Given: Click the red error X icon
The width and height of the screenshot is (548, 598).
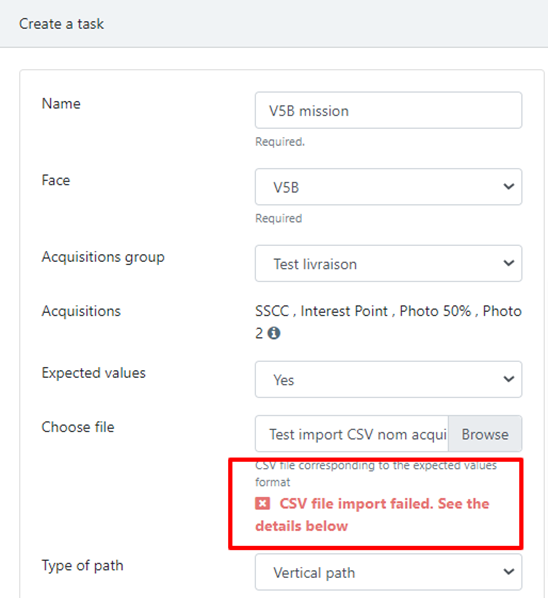Looking at the screenshot, I should (x=262, y=503).
